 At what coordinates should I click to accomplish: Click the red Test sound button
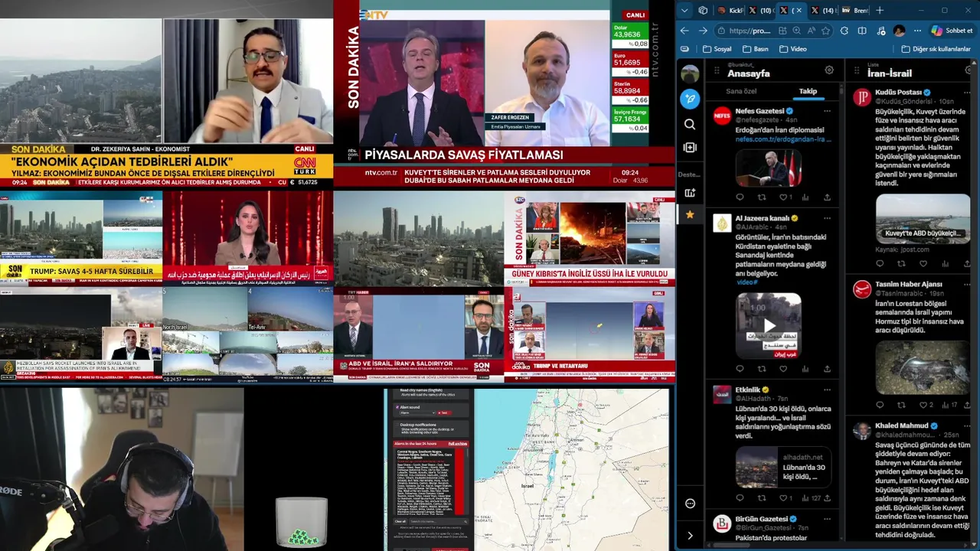pos(444,413)
